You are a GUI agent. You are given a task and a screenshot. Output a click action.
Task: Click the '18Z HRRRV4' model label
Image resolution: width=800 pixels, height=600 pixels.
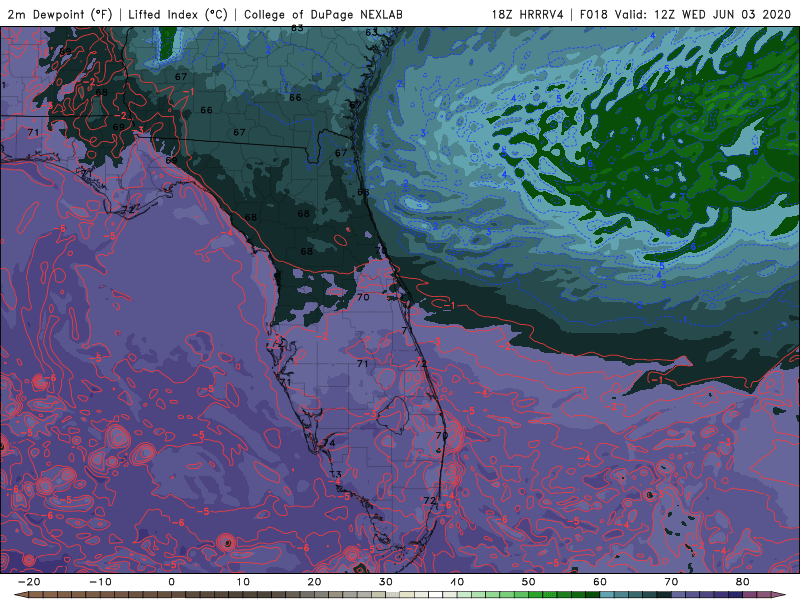pos(528,14)
